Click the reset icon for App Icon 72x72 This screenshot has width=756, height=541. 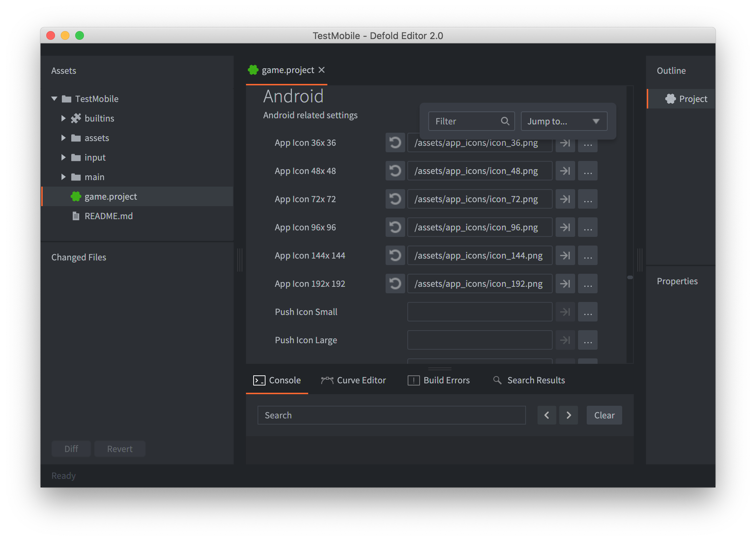point(396,199)
